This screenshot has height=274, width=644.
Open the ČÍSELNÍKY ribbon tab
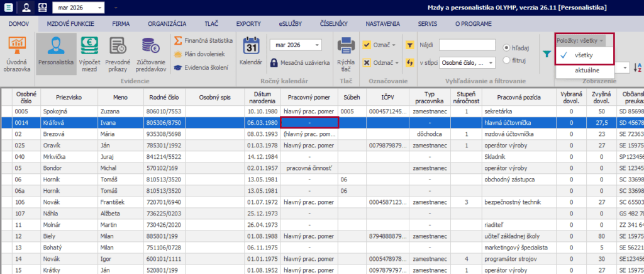coord(333,23)
